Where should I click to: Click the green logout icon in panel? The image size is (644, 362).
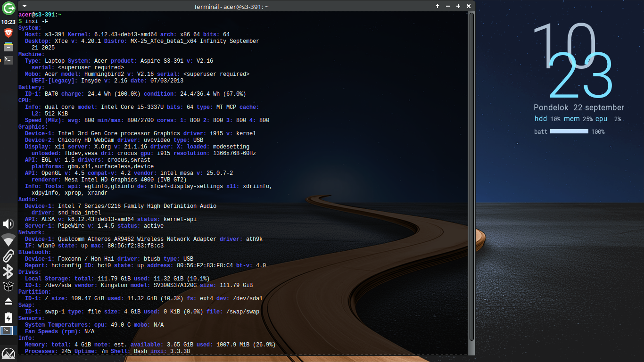point(8,8)
